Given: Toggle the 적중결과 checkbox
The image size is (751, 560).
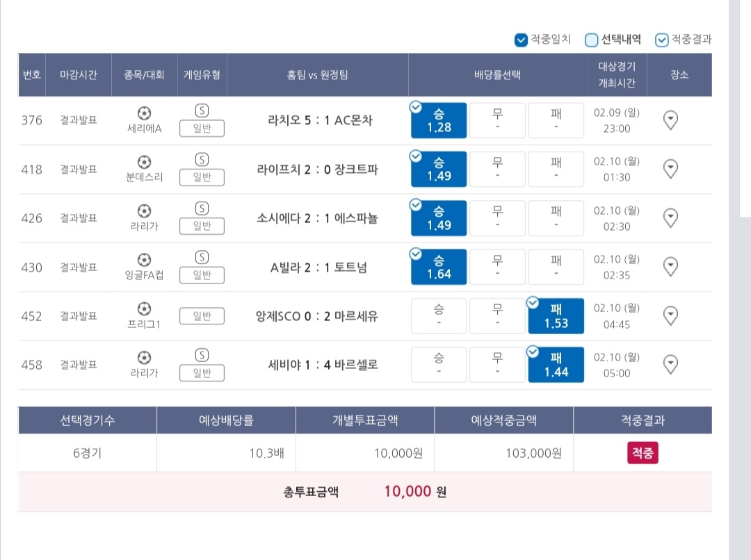Looking at the screenshot, I should click(661, 40).
